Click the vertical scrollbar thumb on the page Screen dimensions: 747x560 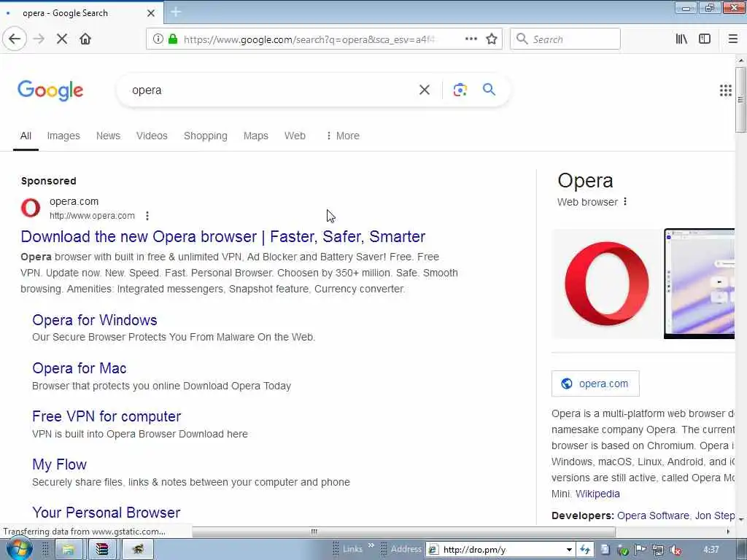point(740,100)
